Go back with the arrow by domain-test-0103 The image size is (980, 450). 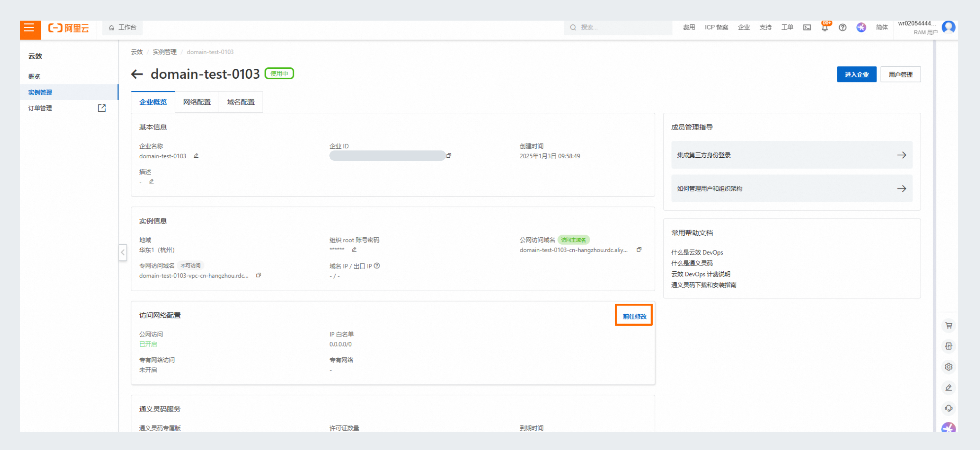point(137,74)
